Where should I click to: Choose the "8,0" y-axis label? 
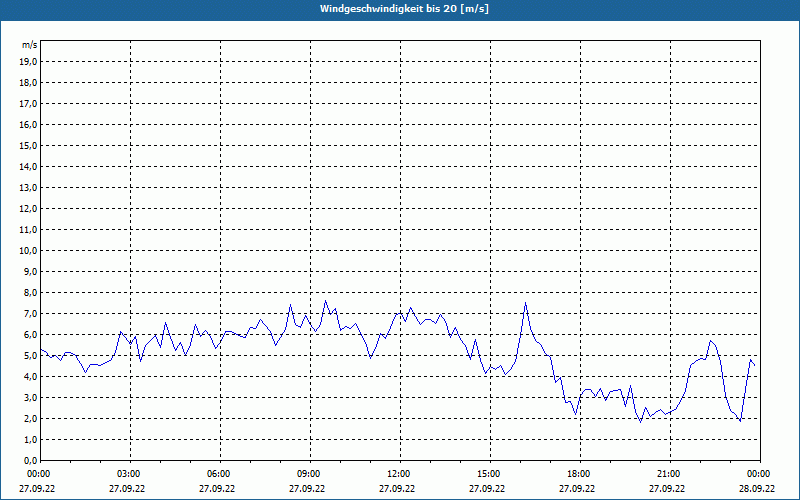tap(31, 293)
